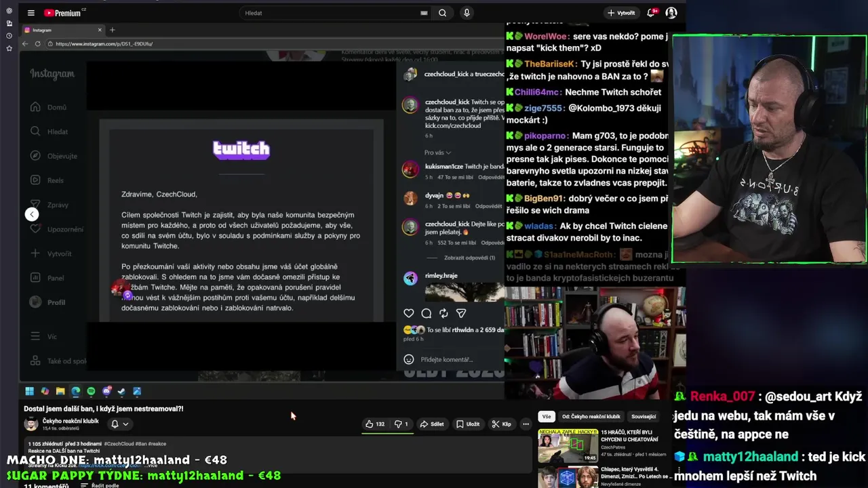Open Instagram Upozornění notifications item

click(57, 229)
